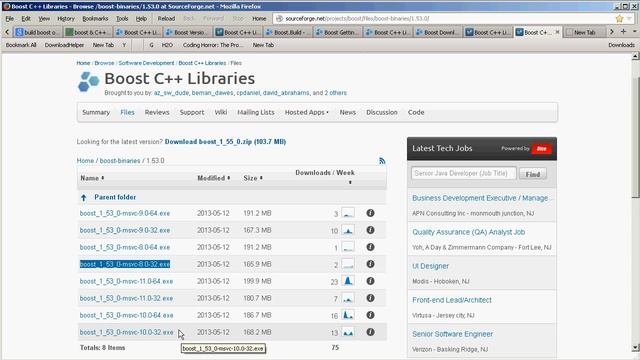Screen dimensions: 640x360
Task: Bookmark page with star icon
Action: click(619, 18)
